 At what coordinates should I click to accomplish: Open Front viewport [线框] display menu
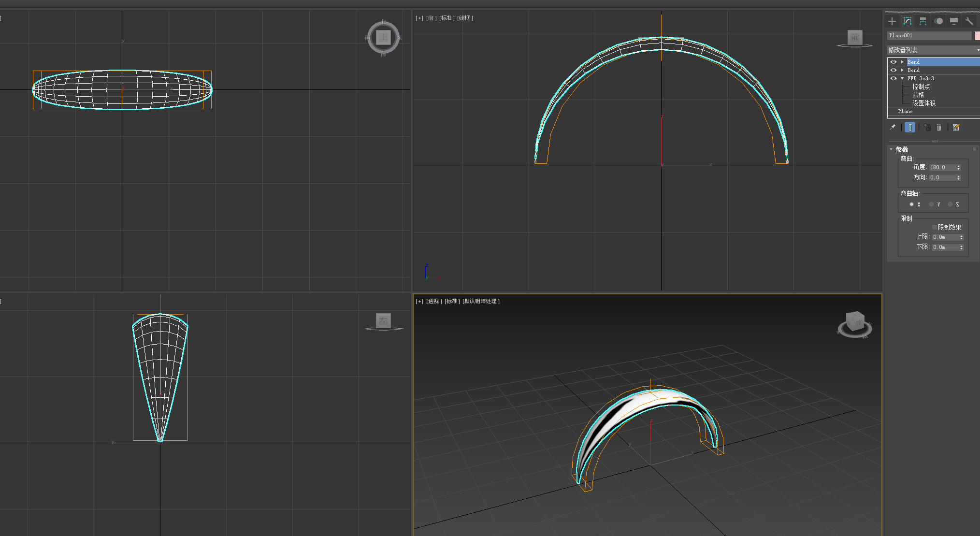(x=465, y=18)
